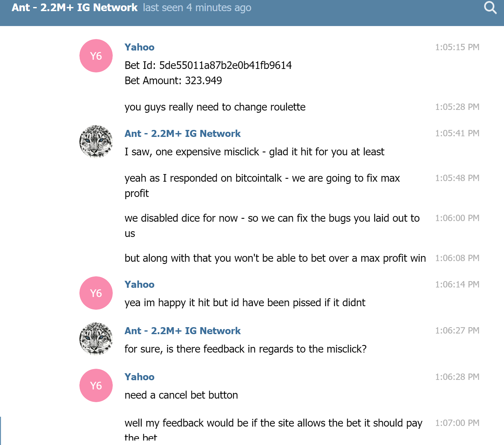
Task: Select the Bet Id message text
Action: point(208,65)
